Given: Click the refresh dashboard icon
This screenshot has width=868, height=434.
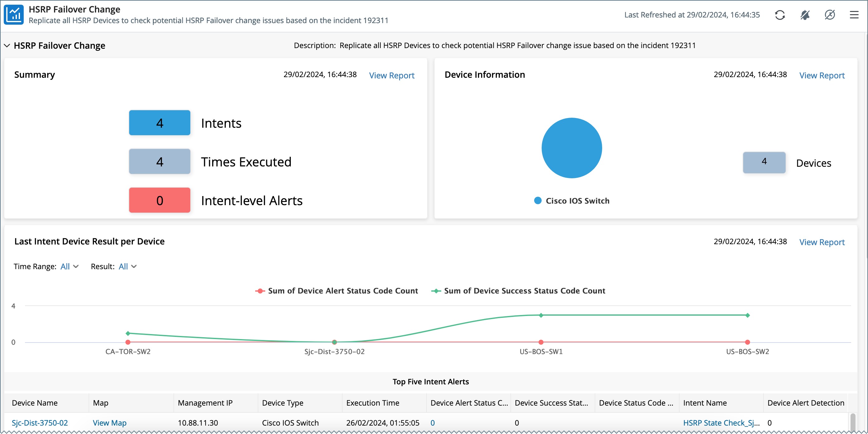Looking at the screenshot, I should (x=780, y=15).
